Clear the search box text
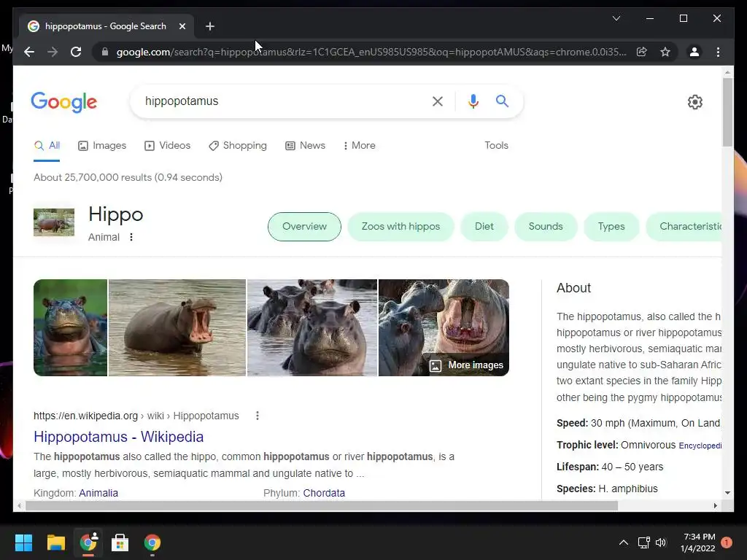The width and height of the screenshot is (747, 560). click(x=438, y=101)
